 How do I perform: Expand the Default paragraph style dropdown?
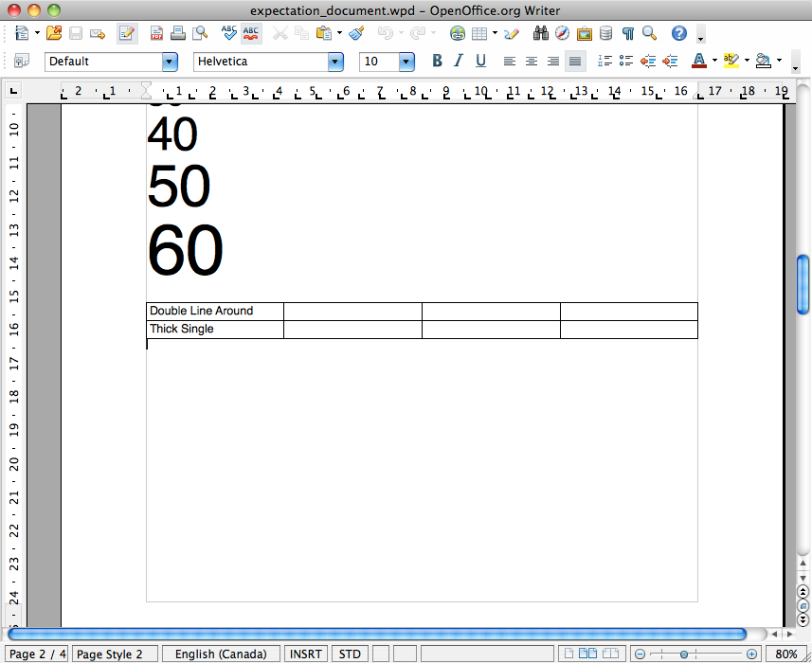[x=171, y=62]
